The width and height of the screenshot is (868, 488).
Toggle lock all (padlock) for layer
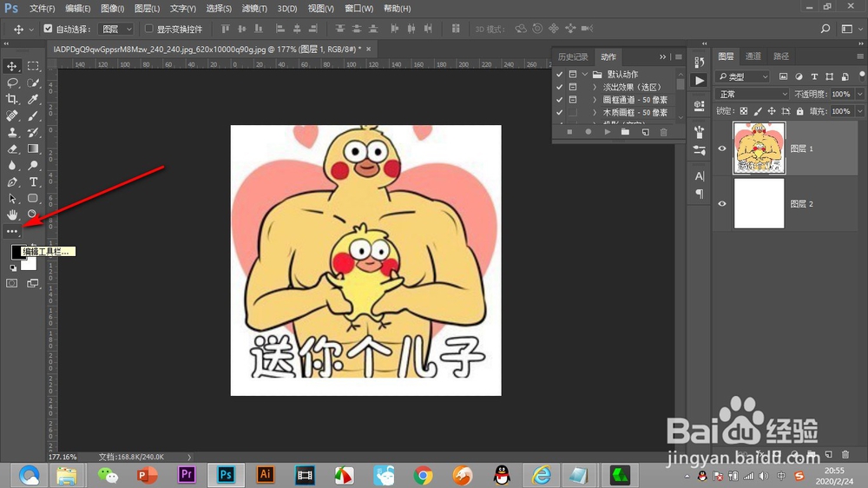click(800, 111)
